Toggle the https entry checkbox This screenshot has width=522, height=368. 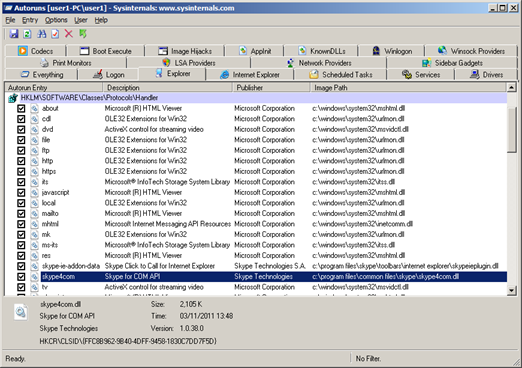click(x=21, y=172)
